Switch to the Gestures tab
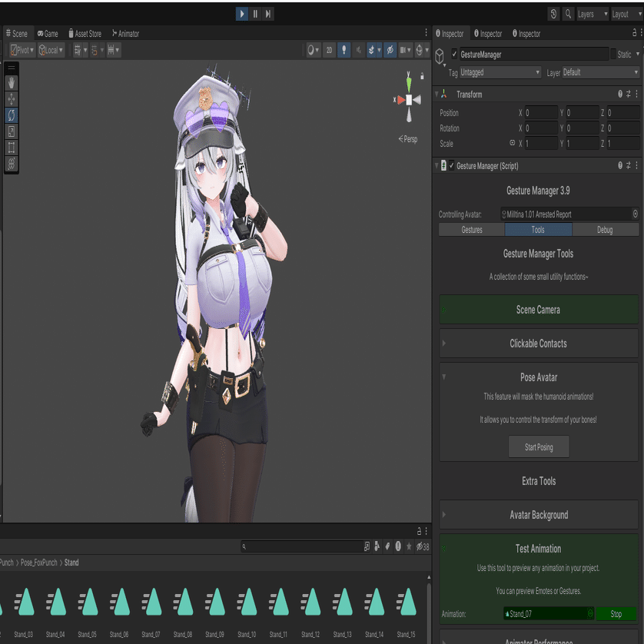 472,230
